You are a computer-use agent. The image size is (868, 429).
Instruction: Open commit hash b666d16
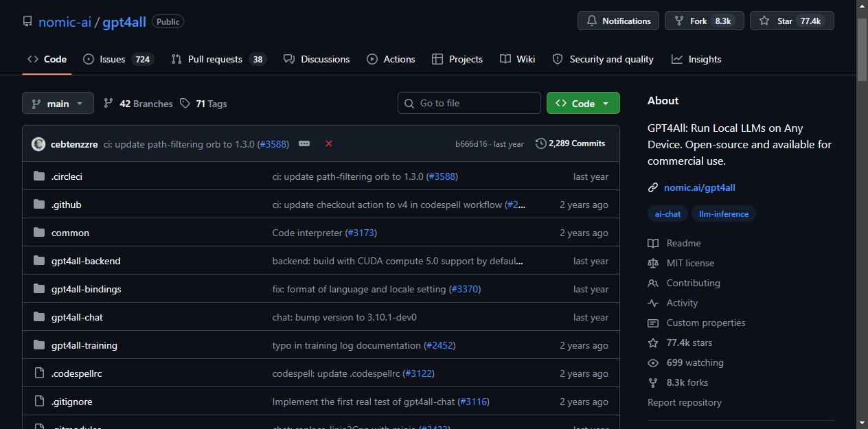tap(471, 144)
